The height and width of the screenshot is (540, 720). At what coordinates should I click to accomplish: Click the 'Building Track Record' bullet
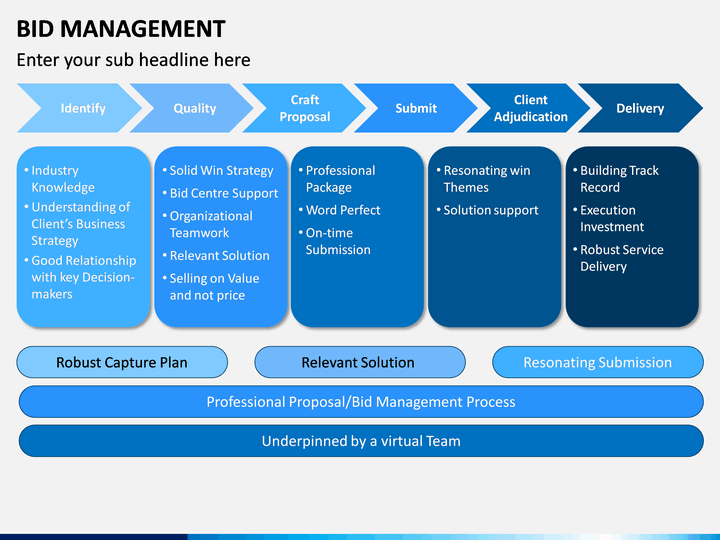[x=616, y=179]
